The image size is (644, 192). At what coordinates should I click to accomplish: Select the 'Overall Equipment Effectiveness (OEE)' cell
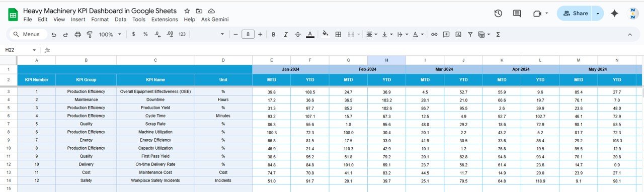tap(155, 91)
